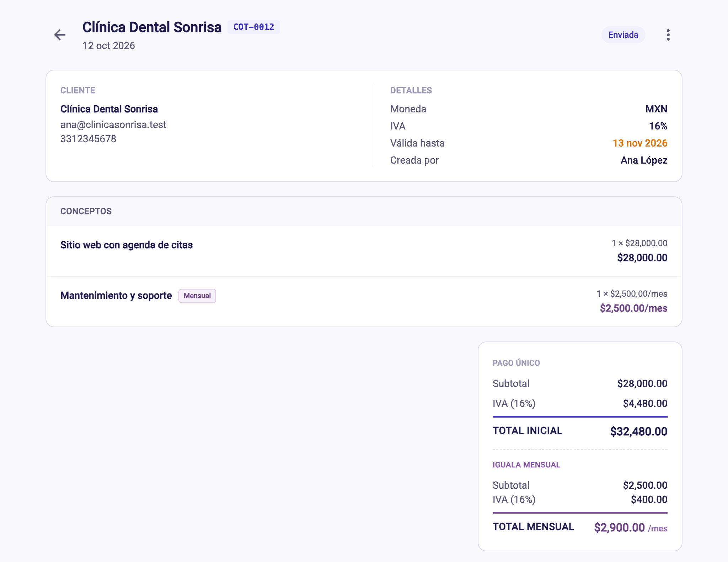Click the PAGO ÚNICO heading
Screen dimensions: 728x562
(516, 363)
